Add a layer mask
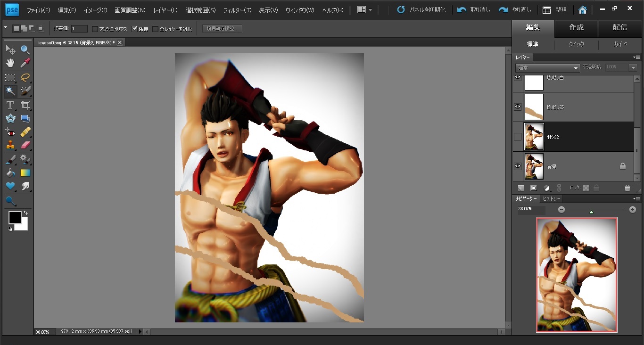This screenshot has height=345, width=644. (x=533, y=188)
